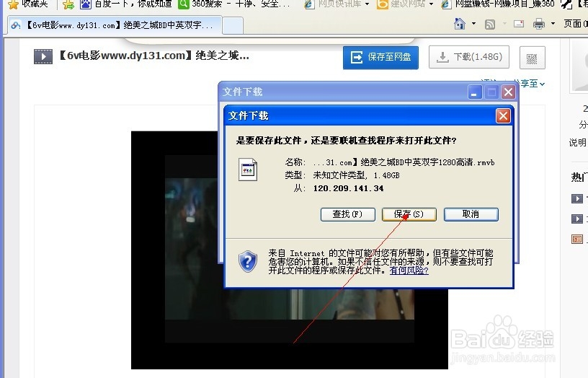Image resolution: width=588 pixels, height=378 pixels.
Task: Show the QR code button
Action: [x=532, y=58]
